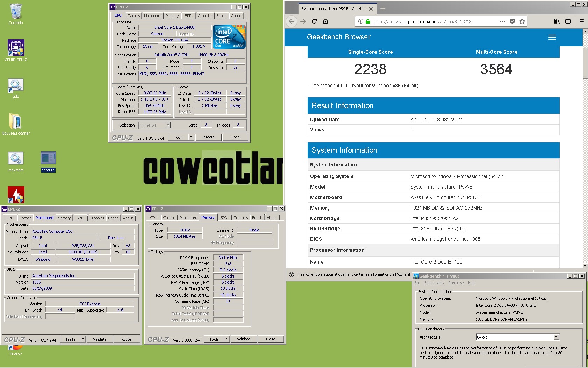Open the Architecture 64-bit dropdown

pyautogui.click(x=556, y=337)
